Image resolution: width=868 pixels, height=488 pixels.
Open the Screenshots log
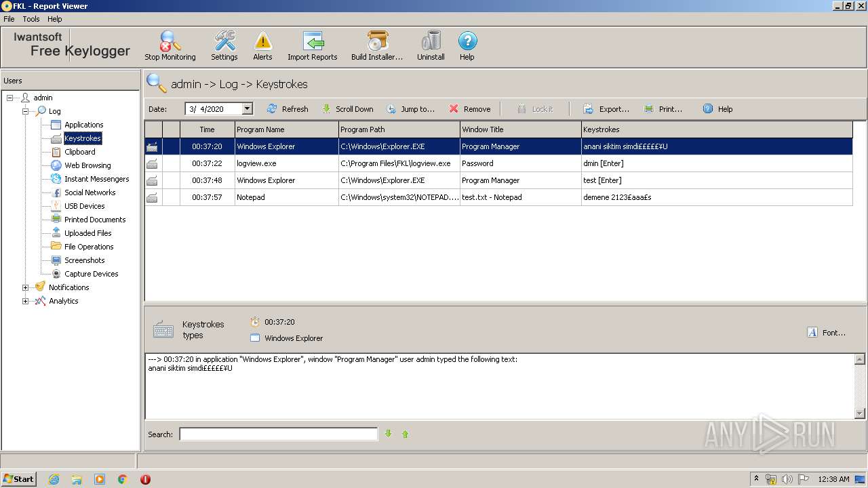[84, 260]
